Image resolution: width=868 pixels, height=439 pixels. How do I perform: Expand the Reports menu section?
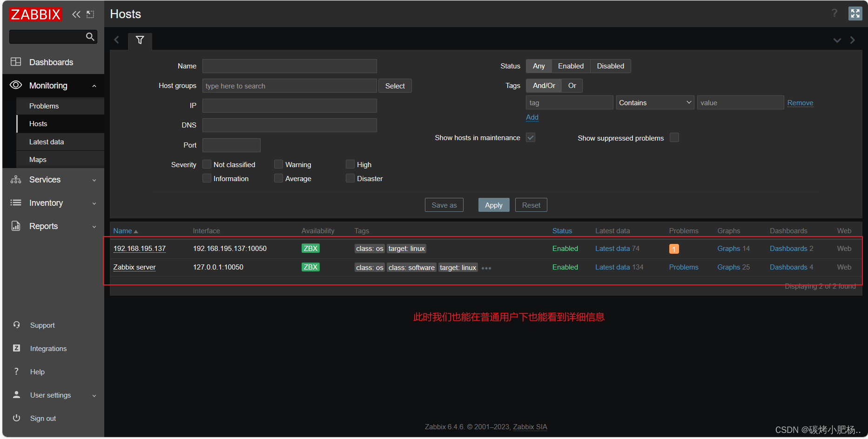(94, 227)
